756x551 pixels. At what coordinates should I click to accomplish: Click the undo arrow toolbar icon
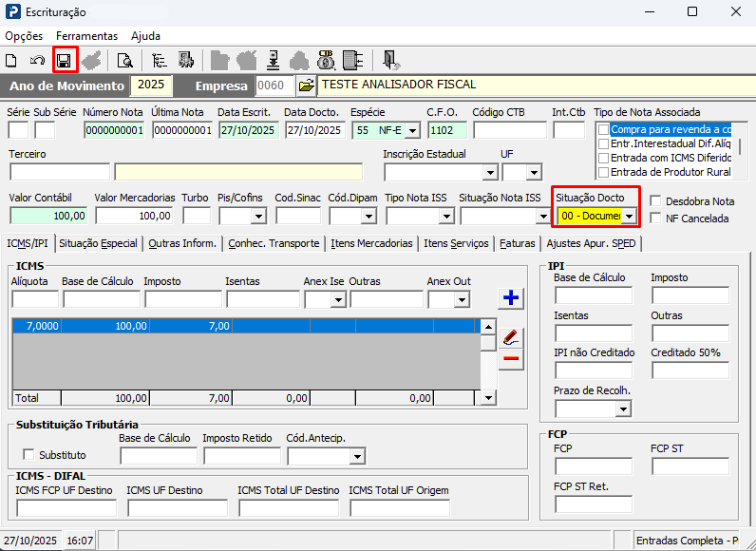[37, 61]
